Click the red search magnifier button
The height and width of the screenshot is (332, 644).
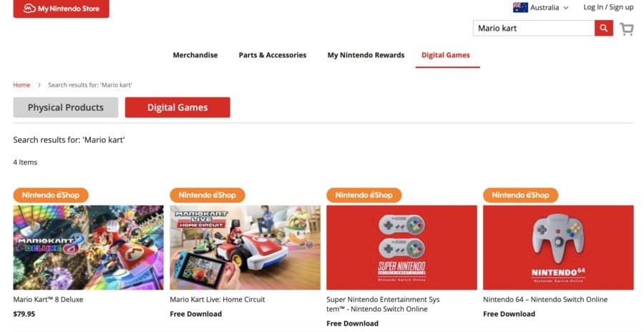(x=604, y=28)
